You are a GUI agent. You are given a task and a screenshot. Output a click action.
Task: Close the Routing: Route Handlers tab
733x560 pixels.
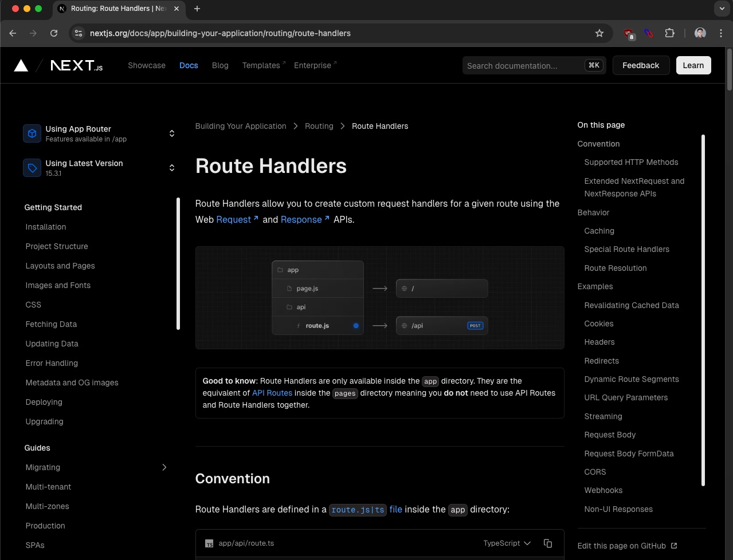coord(177,9)
